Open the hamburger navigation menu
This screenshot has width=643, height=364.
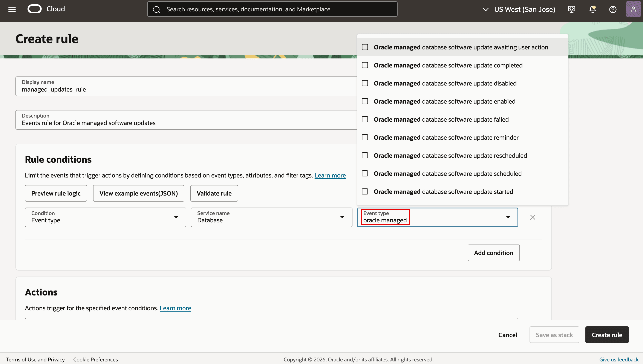(12, 9)
